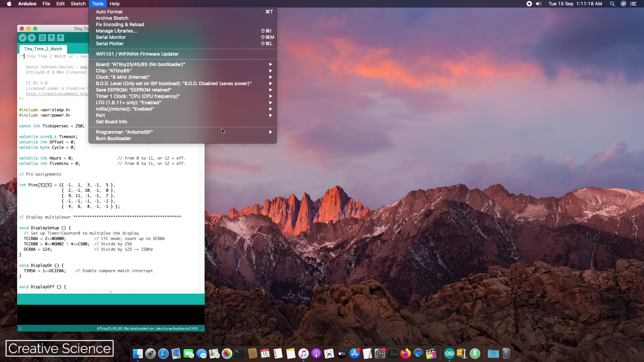
Task: Open the Help menu in menu bar
Action: click(x=115, y=4)
